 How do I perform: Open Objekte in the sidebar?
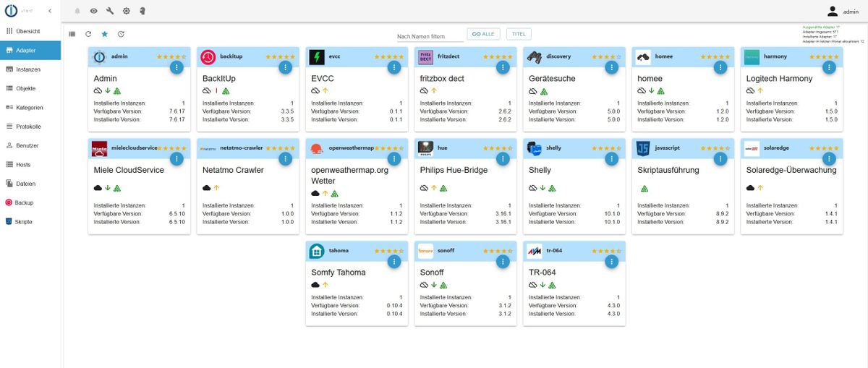pos(30,88)
